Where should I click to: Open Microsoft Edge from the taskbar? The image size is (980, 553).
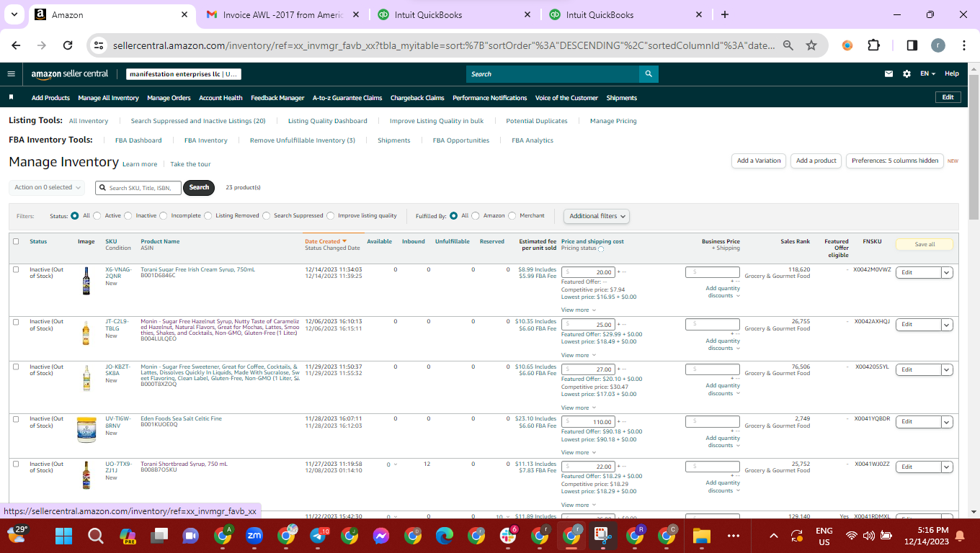445,536
